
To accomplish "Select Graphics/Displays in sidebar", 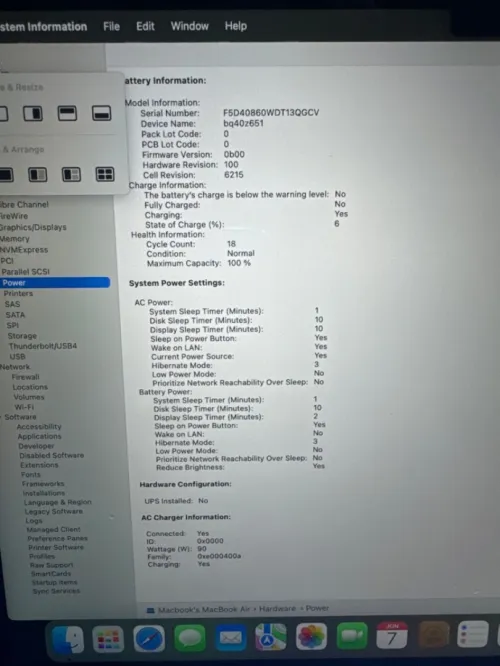I will pyautogui.click(x=33, y=227).
